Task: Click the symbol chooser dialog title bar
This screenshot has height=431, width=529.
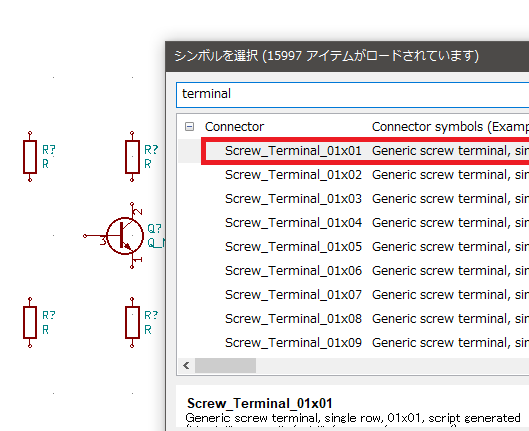Action: pos(347,56)
